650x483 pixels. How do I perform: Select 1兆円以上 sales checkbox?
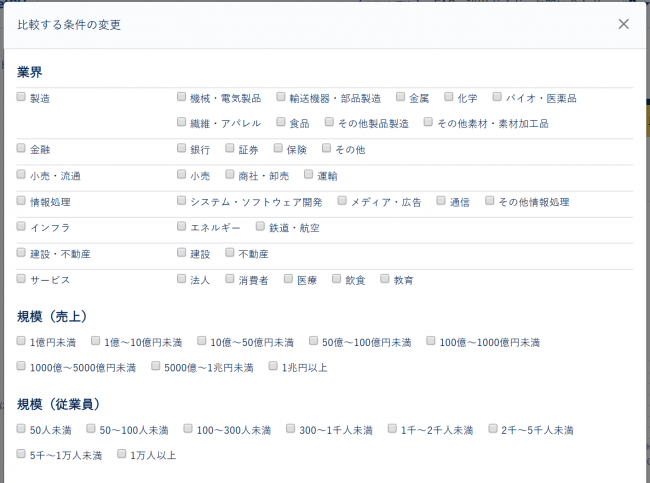click(x=273, y=366)
